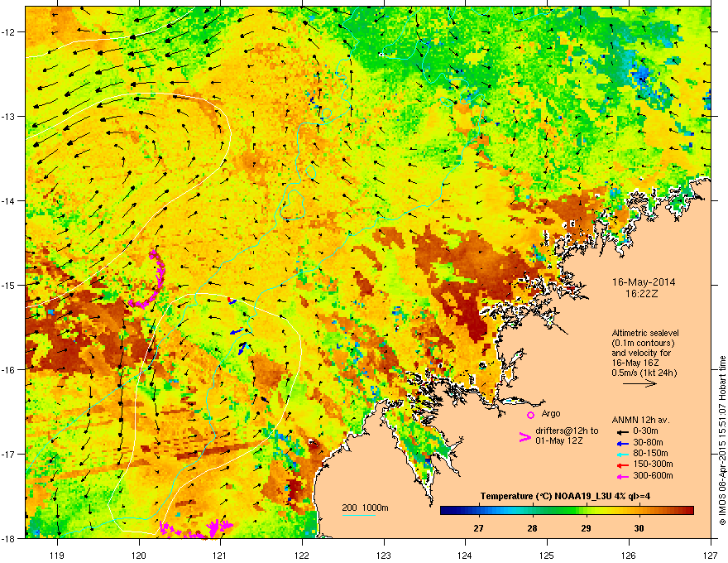Click the '16-May 16Z' line in legend

pos(635,363)
